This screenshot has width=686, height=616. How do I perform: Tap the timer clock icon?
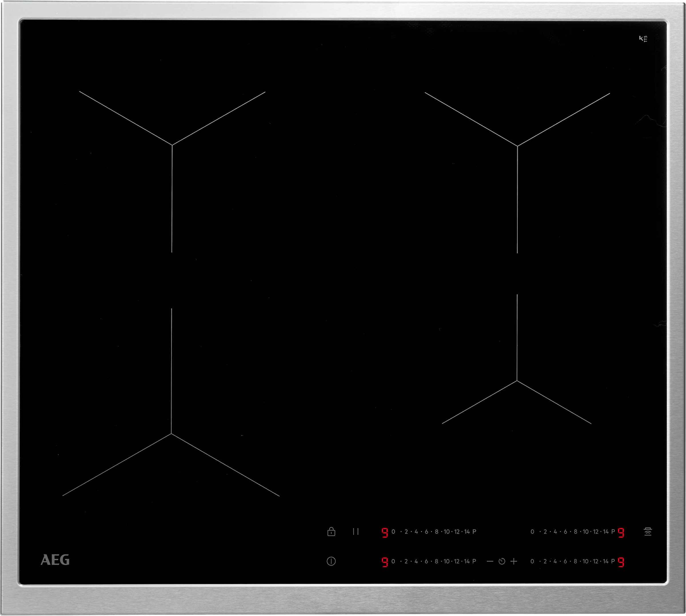point(502,561)
